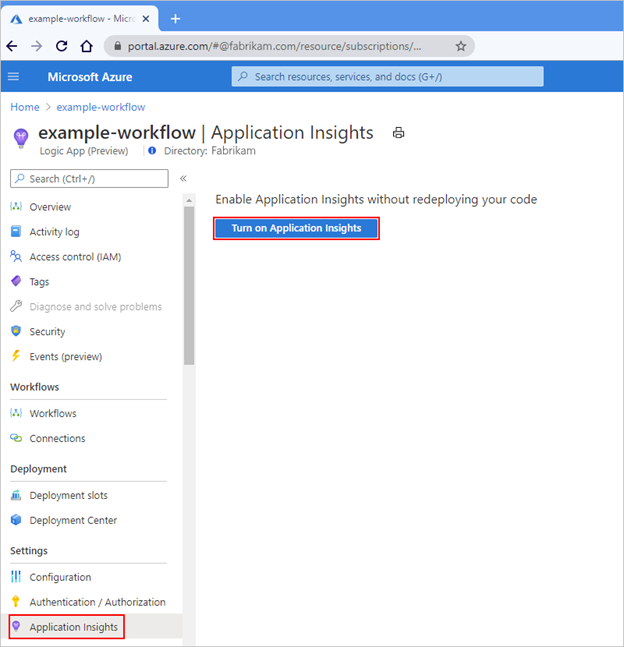Click the sidebar scrollbar thumb
Screen dimensions: 624x647
point(189,286)
